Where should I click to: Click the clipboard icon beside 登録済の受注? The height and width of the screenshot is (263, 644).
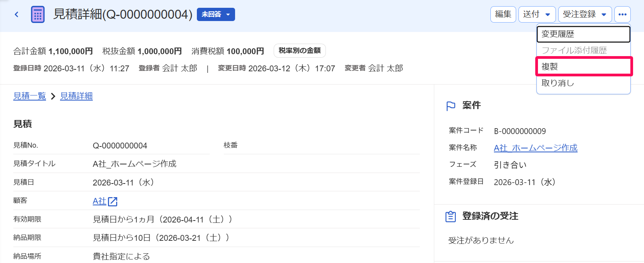[451, 216]
